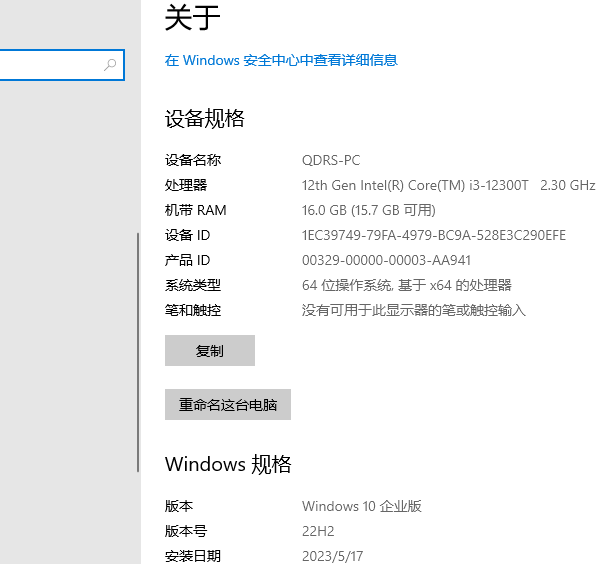Open Windows Security Center details link
600x564 pixels.
[x=281, y=60]
